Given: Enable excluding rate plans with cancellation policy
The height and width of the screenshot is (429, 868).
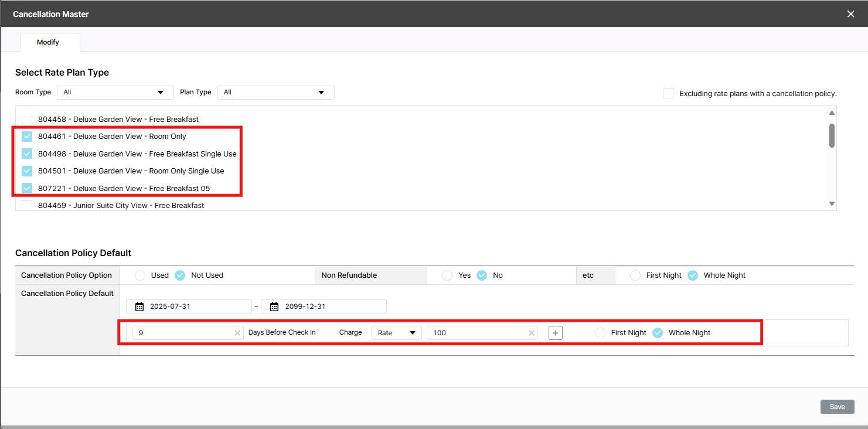Looking at the screenshot, I should point(668,93).
